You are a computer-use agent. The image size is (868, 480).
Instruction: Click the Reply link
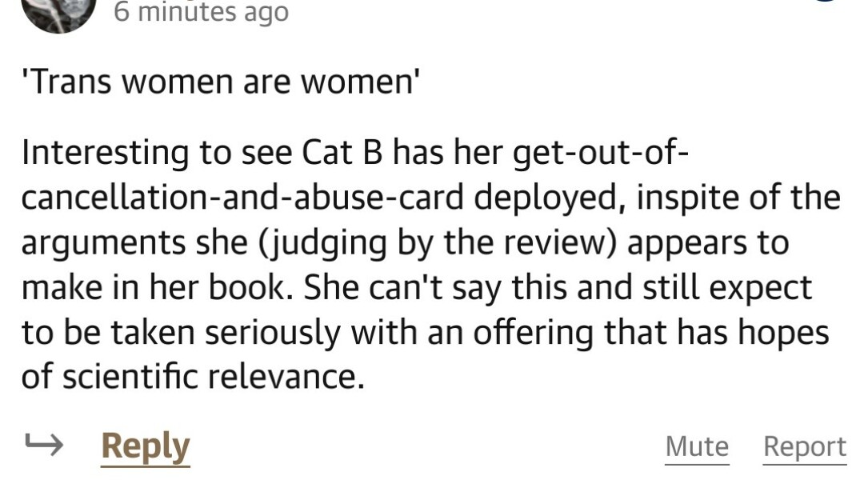coord(144,446)
